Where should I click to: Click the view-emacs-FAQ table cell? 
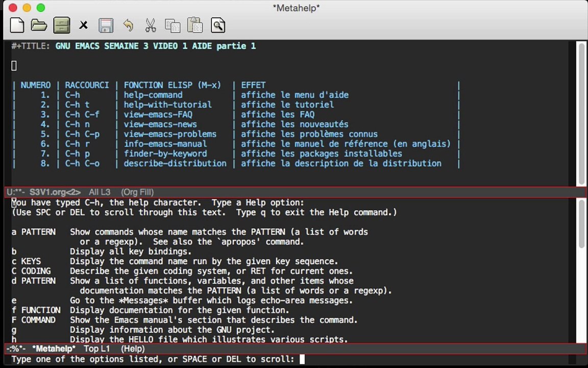point(158,114)
